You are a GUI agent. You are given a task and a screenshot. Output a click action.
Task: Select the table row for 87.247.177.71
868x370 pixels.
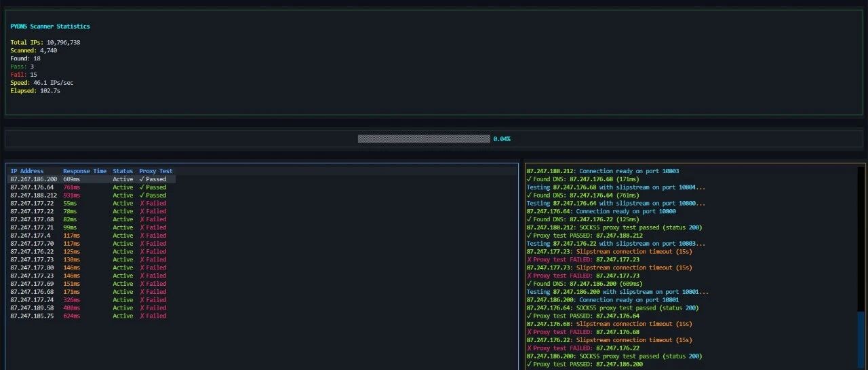tap(92, 227)
